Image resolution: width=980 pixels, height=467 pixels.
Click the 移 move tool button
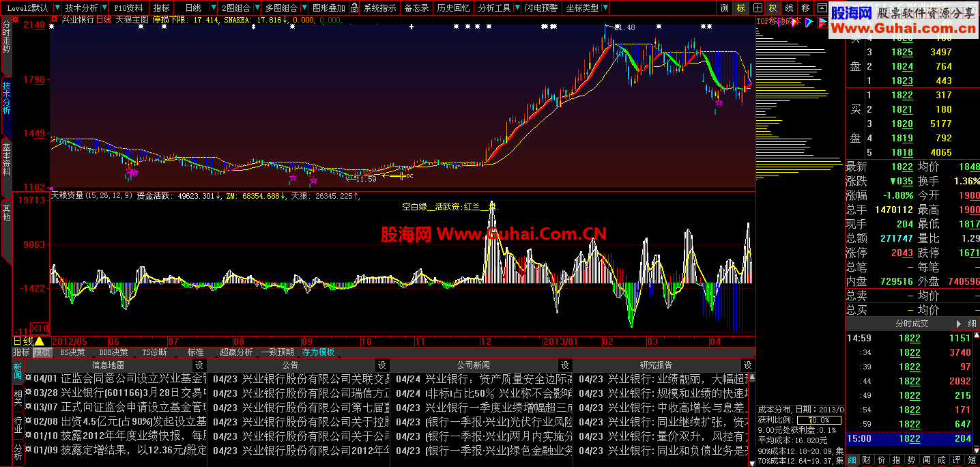(x=806, y=8)
